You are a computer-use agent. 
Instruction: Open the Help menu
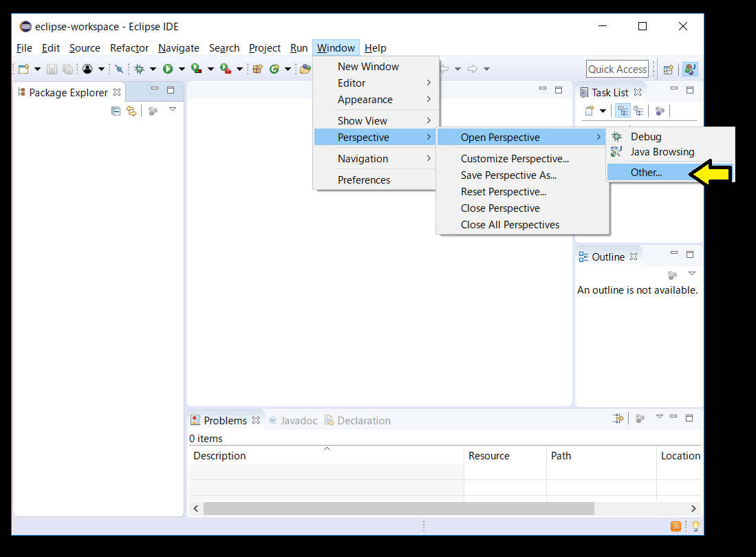coord(375,48)
